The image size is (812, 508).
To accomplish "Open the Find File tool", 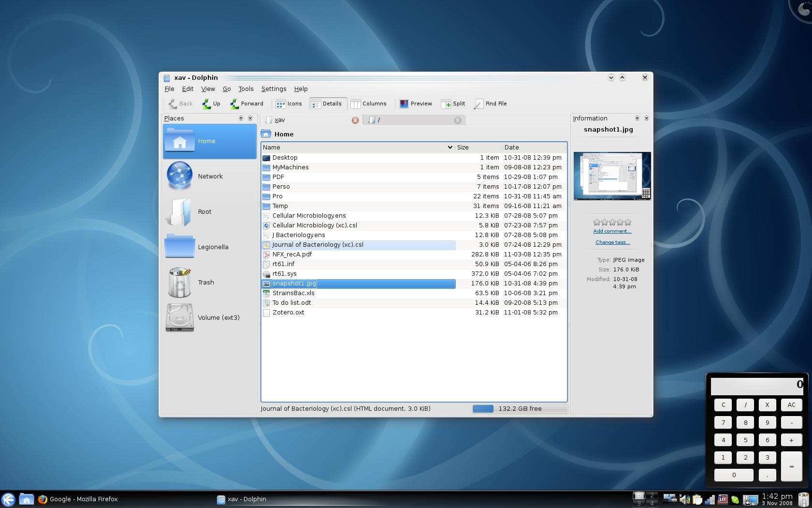I will [x=490, y=104].
